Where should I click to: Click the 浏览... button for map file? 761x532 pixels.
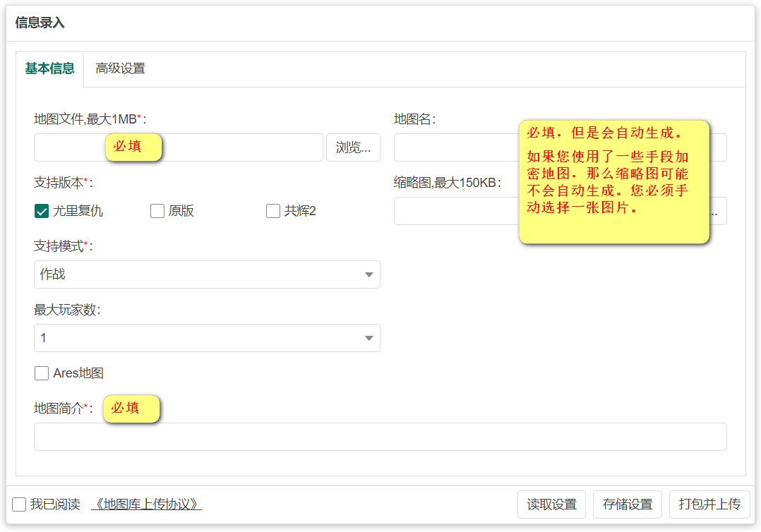click(353, 147)
